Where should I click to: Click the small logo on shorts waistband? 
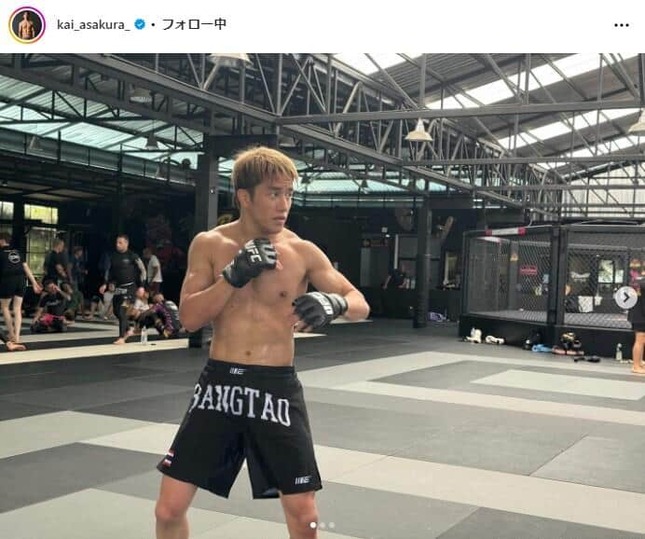click(x=237, y=371)
